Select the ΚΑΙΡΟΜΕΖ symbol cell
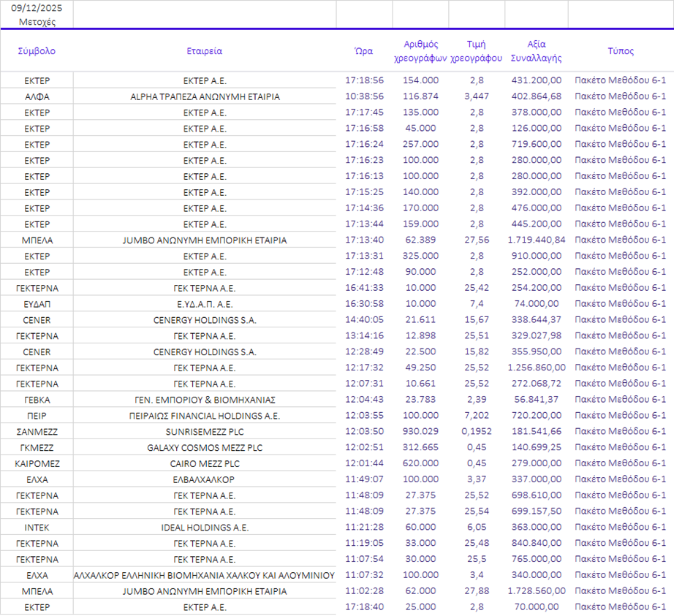674x616 pixels. [x=37, y=464]
